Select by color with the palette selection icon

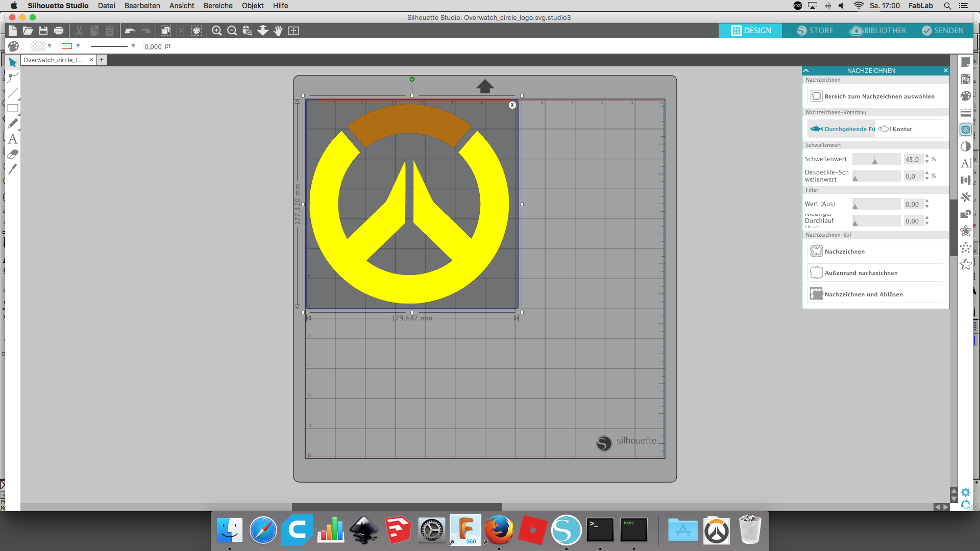[x=197, y=31]
